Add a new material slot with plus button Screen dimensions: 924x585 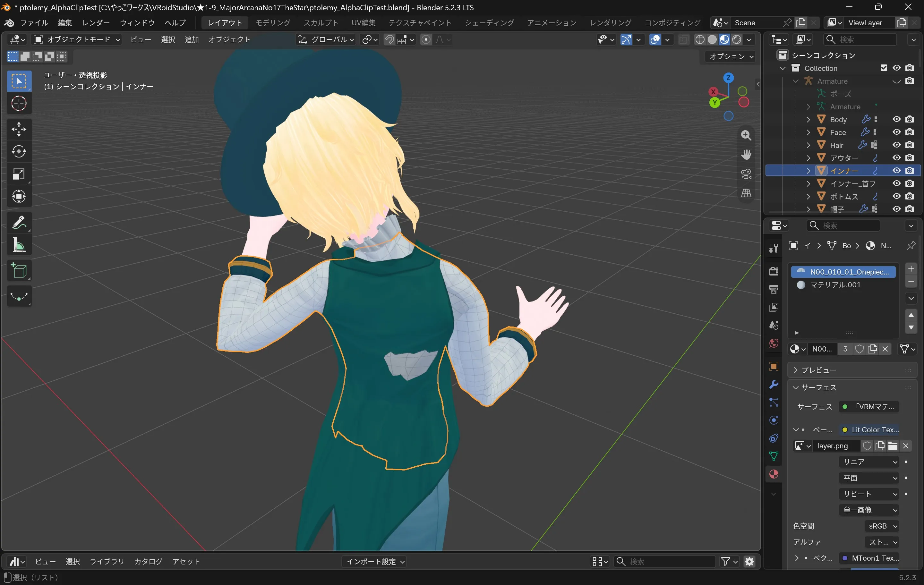911,268
